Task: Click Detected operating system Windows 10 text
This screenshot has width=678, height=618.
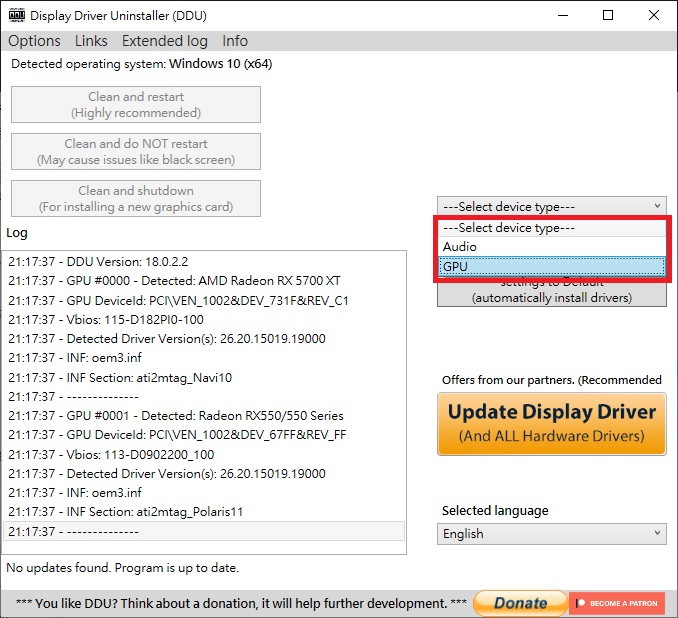Action: (141, 64)
